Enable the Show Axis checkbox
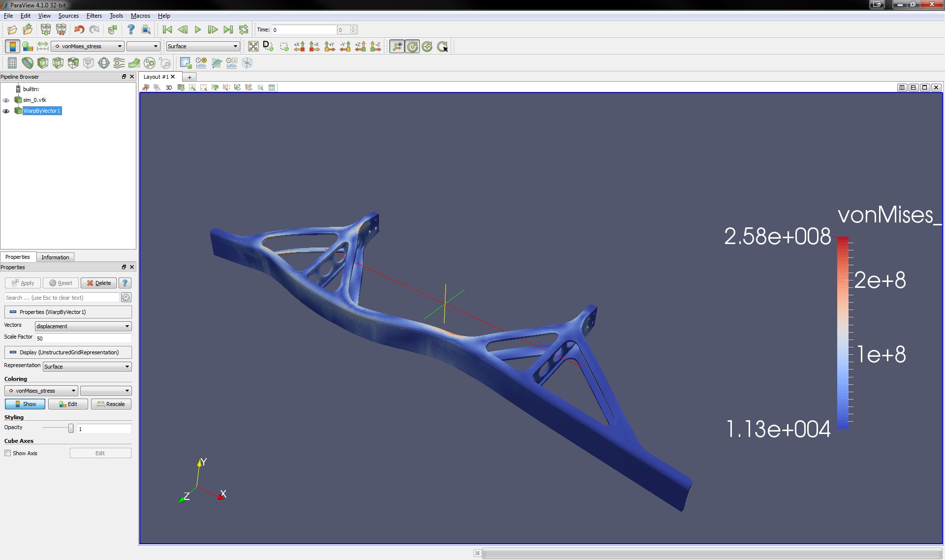The width and height of the screenshot is (945, 560). click(8, 453)
